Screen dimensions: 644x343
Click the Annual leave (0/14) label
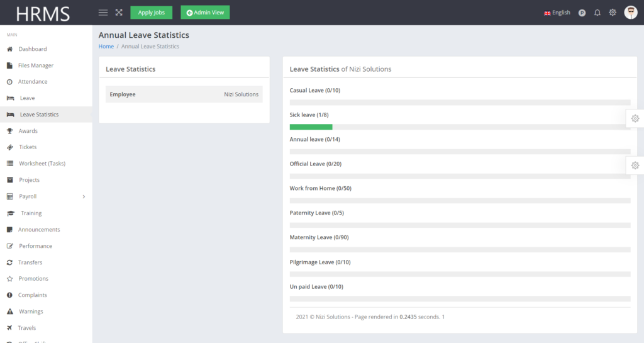click(314, 139)
